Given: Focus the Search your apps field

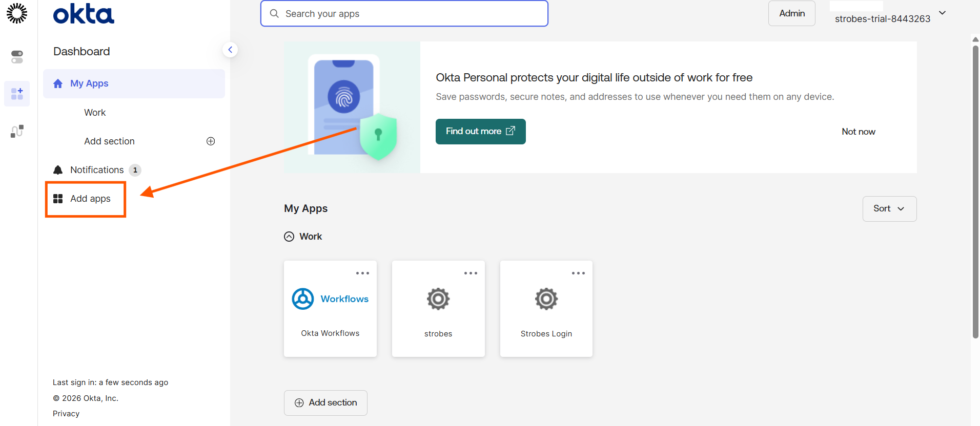Looking at the screenshot, I should pyautogui.click(x=404, y=14).
